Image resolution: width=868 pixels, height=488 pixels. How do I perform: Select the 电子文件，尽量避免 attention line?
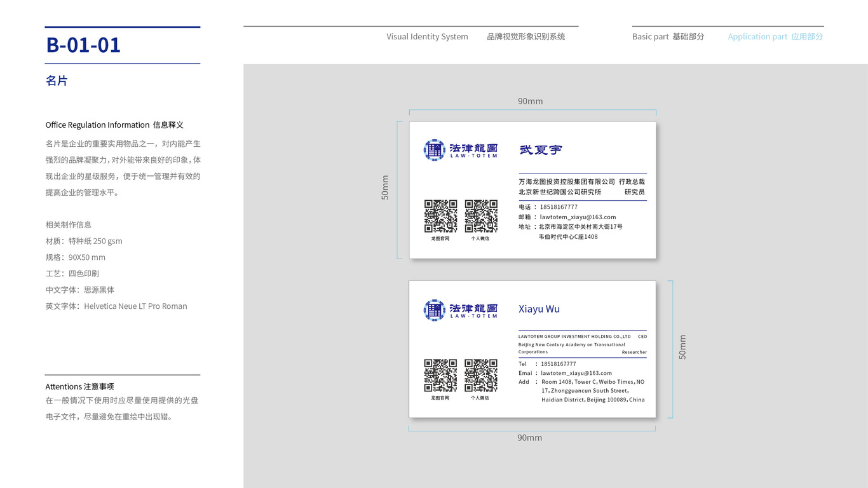[109, 417]
